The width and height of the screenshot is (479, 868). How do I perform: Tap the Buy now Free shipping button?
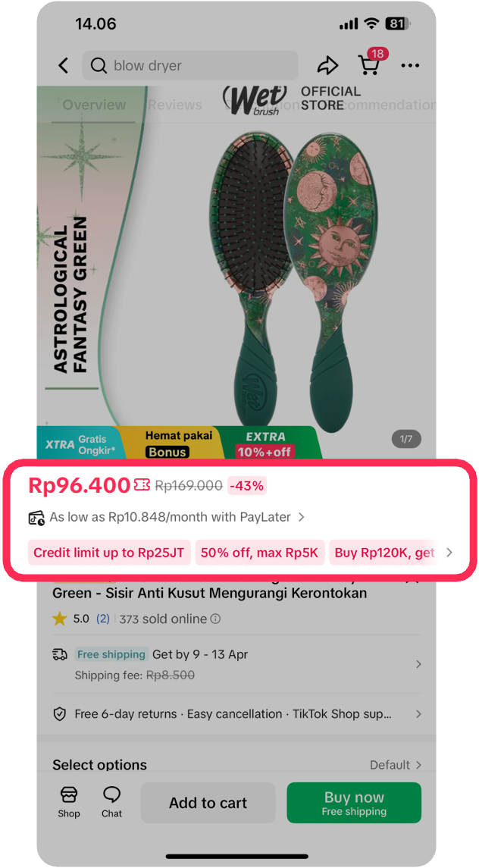(354, 803)
